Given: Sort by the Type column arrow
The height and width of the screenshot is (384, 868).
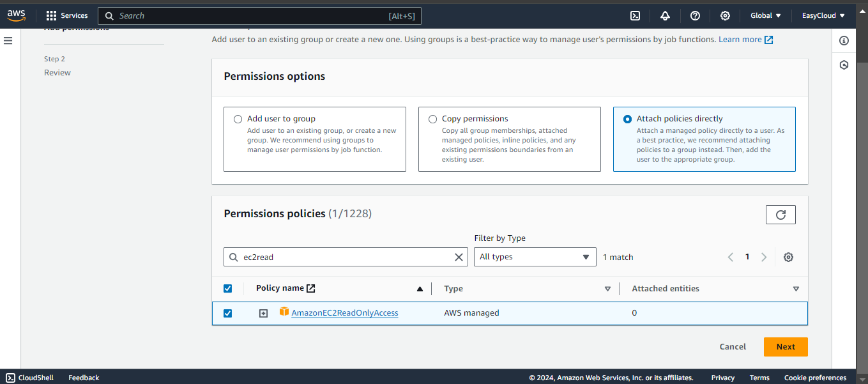Looking at the screenshot, I should [x=607, y=289].
